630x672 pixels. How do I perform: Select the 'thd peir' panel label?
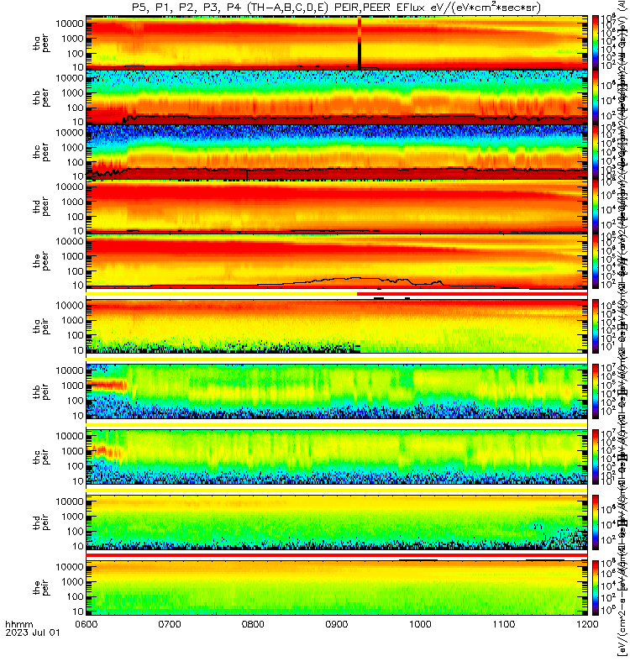(x=41, y=522)
